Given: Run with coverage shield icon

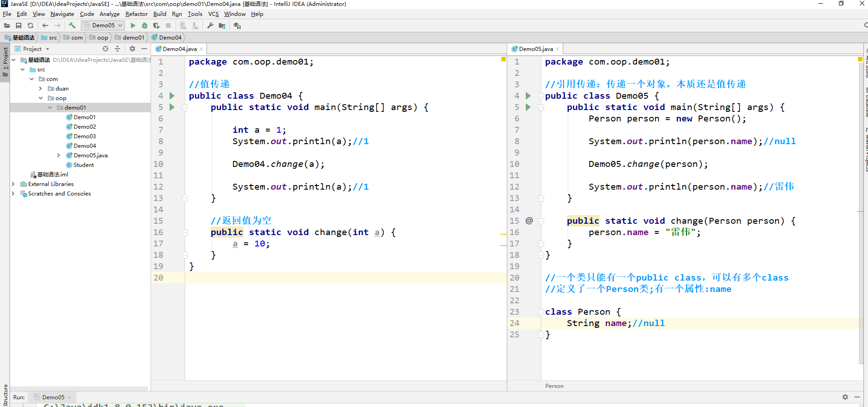Looking at the screenshot, I should pyautogui.click(x=156, y=25).
